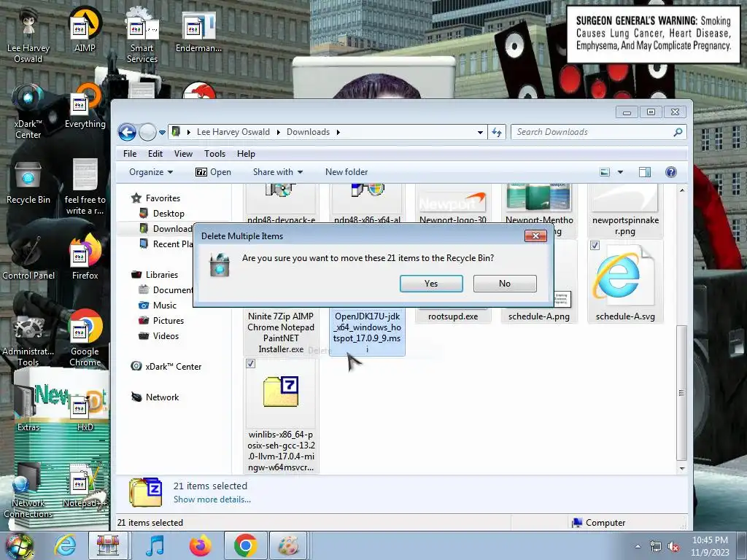Select Desktop in the navigation pane

pyautogui.click(x=169, y=214)
